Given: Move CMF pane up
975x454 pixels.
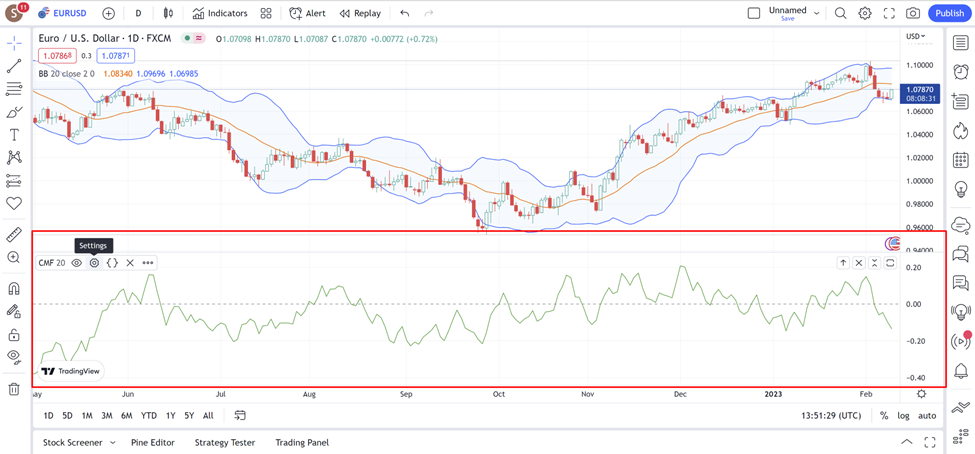Looking at the screenshot, I should tap(843, 263).
